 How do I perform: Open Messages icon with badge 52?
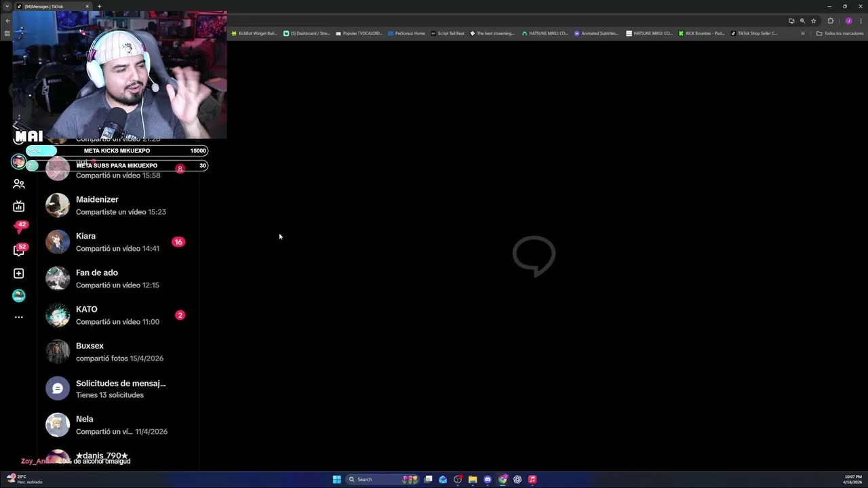tap(20, 250)
